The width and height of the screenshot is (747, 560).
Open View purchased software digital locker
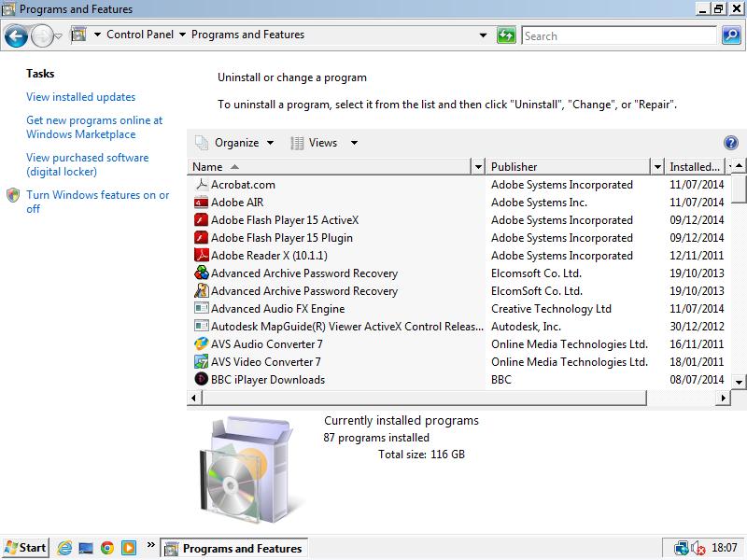(87, 164)
